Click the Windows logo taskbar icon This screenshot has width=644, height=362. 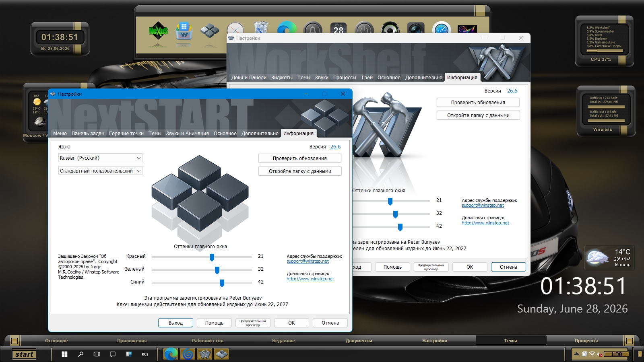click(x=64, y=354)
